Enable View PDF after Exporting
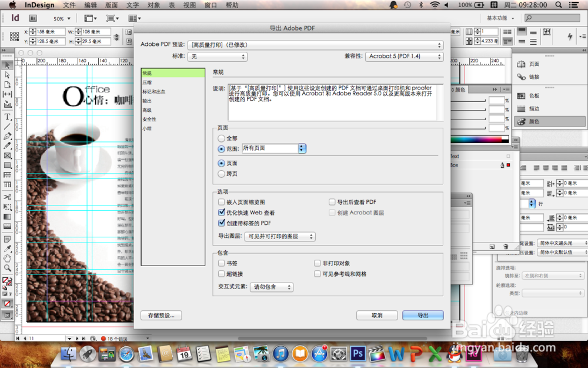The height and width of the screenshot is (368, 588). (x=332, y=202)
